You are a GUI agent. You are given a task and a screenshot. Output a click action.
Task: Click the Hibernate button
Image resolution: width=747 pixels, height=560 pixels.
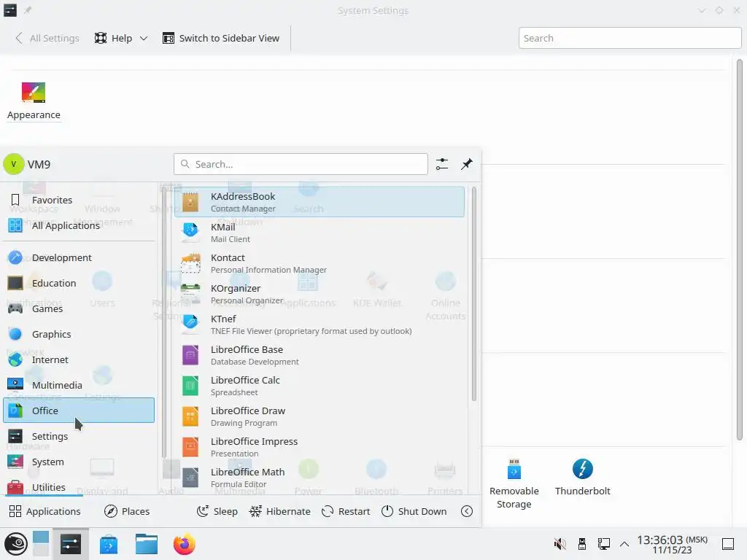tap(279, 511)
